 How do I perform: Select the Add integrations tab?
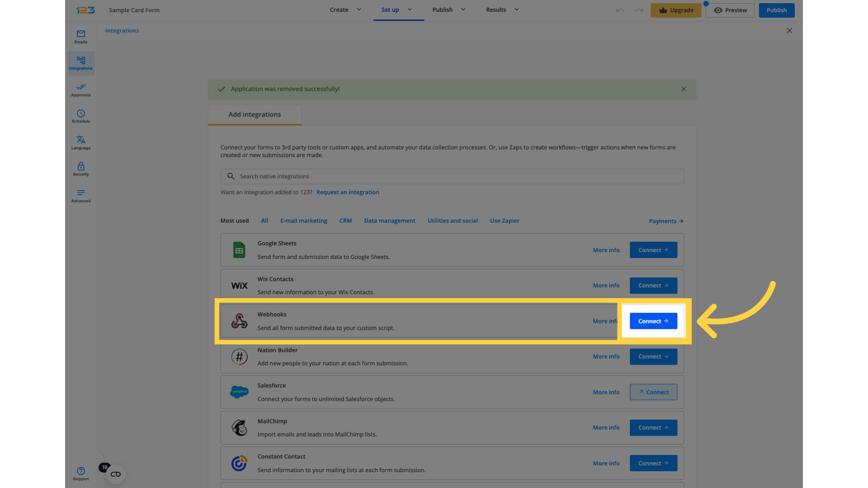[x=255, y=115]
